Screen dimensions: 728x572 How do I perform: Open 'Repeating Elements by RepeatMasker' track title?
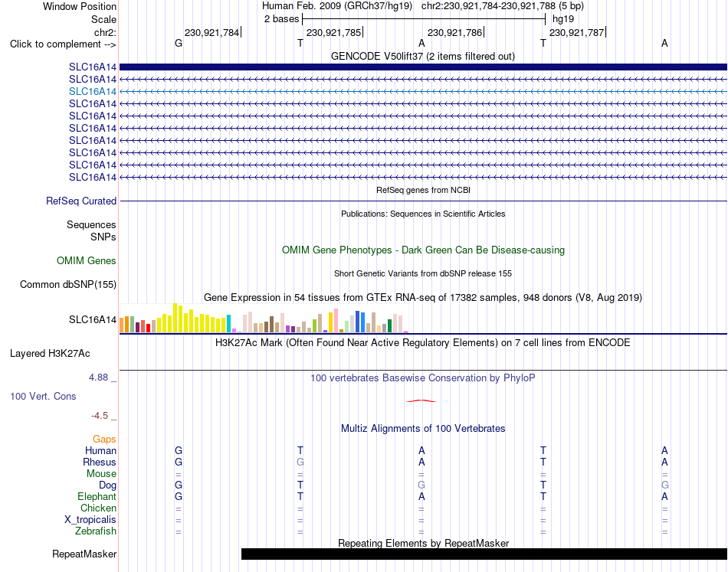tap(423, 543)
